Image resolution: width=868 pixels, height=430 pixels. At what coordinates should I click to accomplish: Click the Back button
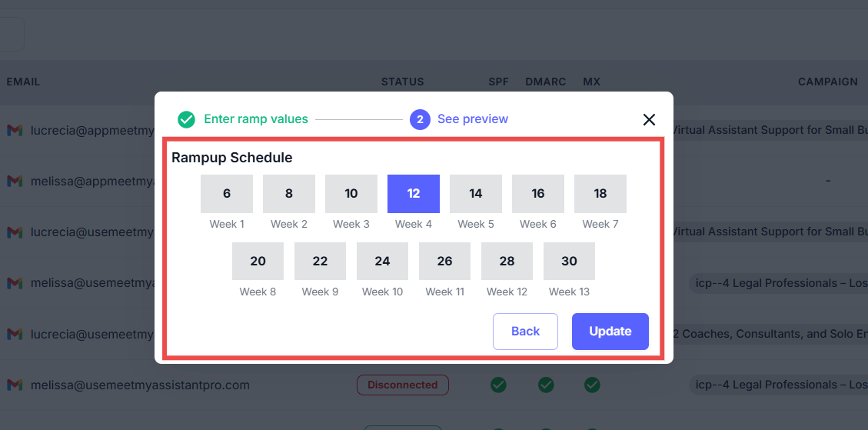tap(525, 332)
